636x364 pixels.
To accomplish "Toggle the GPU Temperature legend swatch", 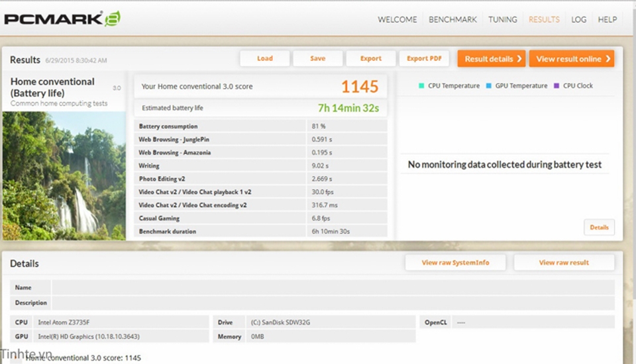I will 488,85.
